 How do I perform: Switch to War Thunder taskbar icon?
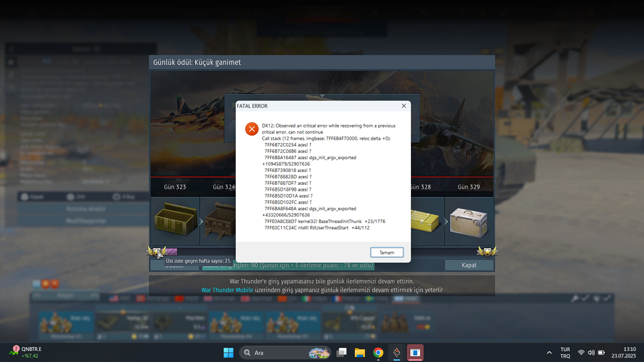397,352
